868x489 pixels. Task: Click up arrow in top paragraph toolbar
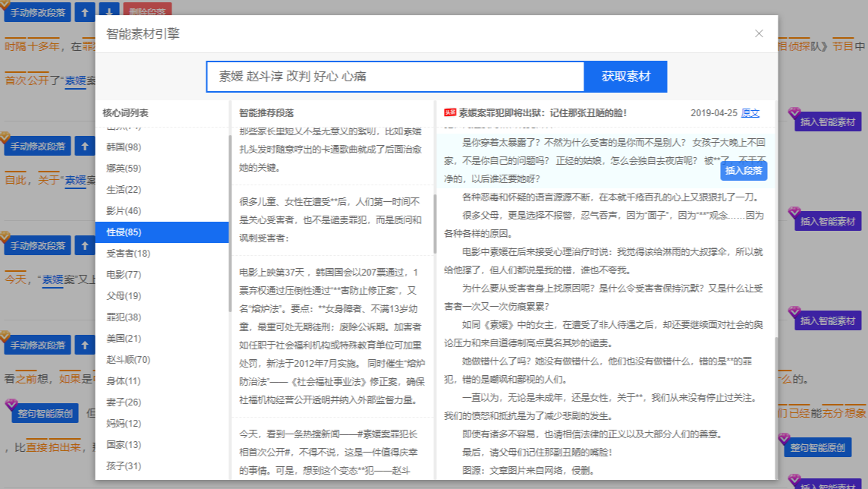point(85,12)
